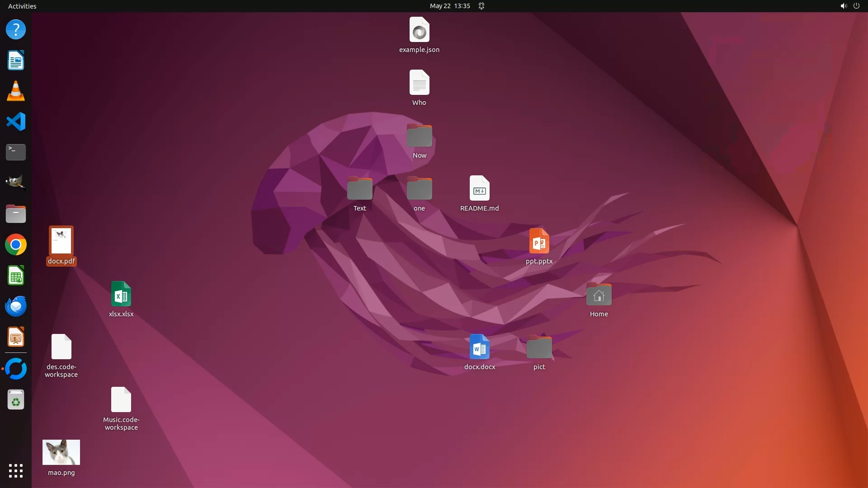
Task: Show Applications grid button
Action: tap(16, 471)
